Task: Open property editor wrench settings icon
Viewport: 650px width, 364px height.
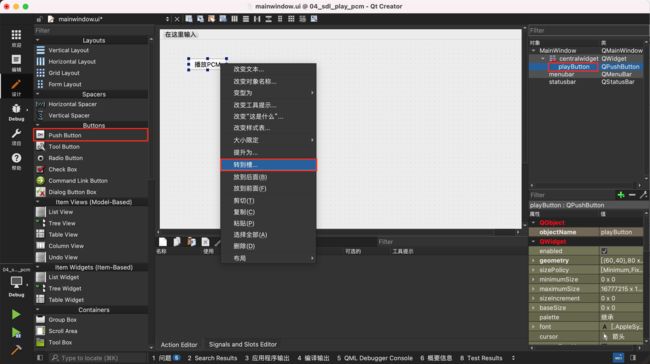Action: click(x=643, y=195)
